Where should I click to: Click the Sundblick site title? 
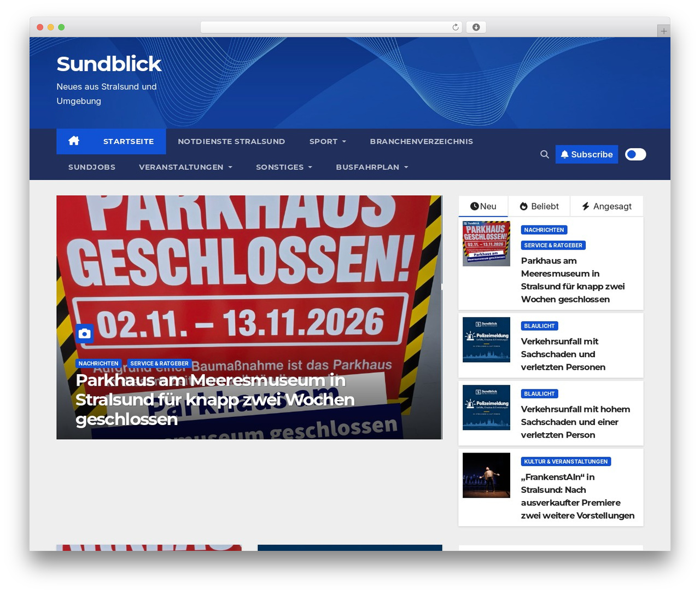tap(109, 64)
